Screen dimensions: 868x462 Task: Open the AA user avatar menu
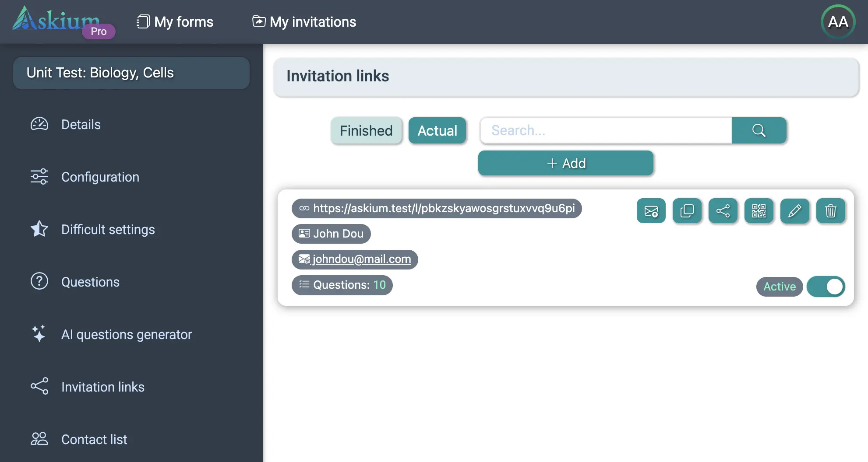point(838,22)
